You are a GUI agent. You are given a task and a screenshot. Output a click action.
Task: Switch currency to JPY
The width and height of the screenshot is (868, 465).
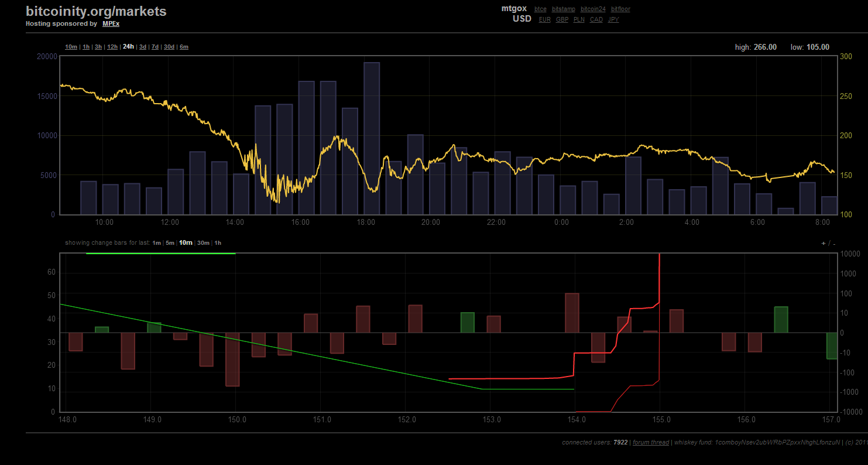pos(613,19)
